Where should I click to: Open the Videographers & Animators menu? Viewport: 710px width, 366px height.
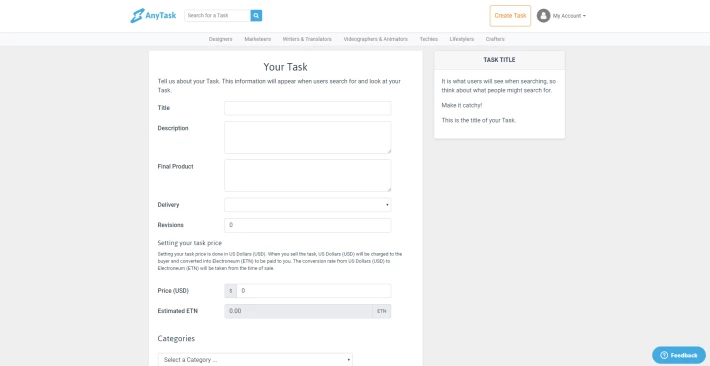(375, 39)
